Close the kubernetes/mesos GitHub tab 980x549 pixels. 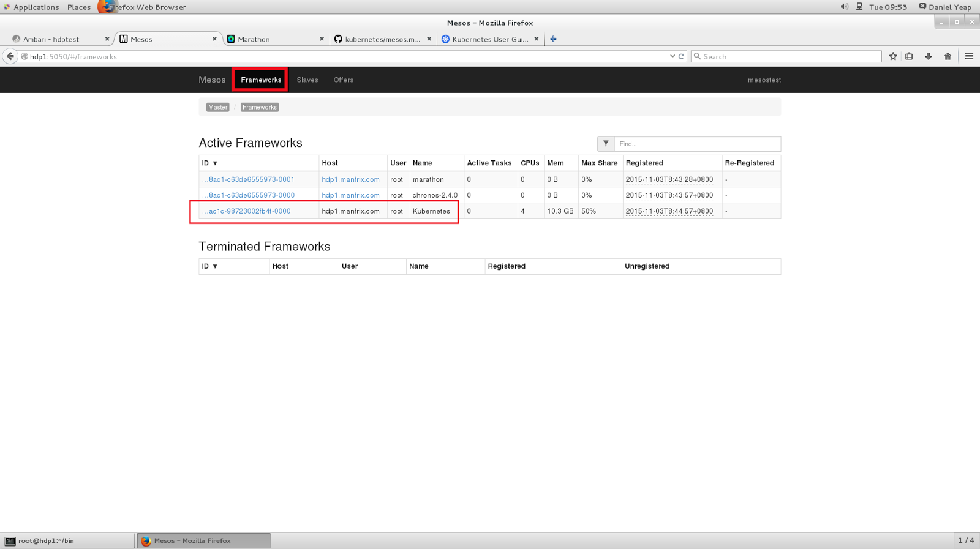[x=429, y=39]
